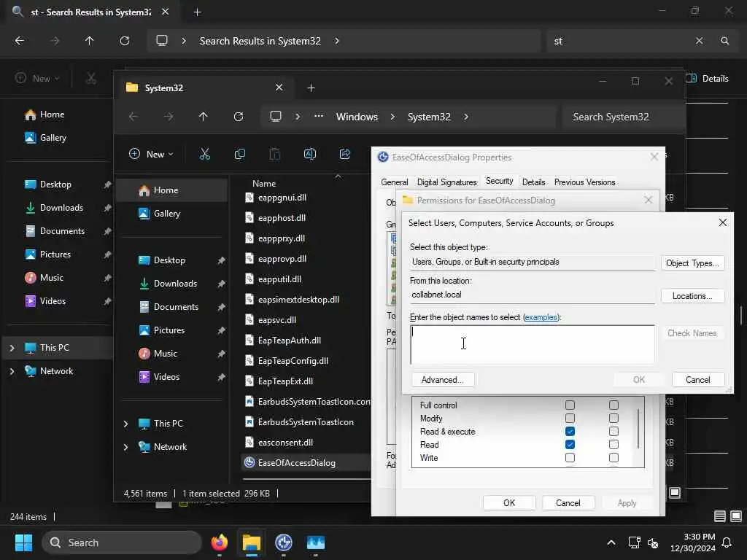Click Object Types button

pyautogui.click(x=693, y=262)
